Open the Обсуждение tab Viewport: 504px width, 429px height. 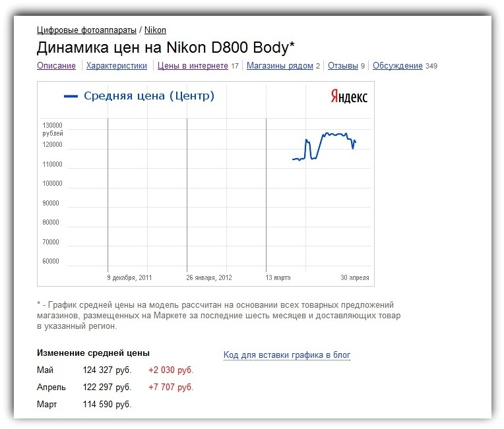(x=397, y=65)
